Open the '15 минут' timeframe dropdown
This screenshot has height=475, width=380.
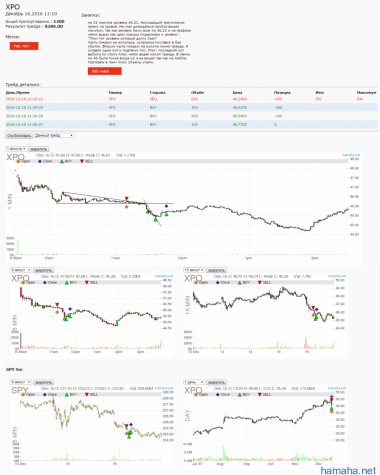(194, 270)
